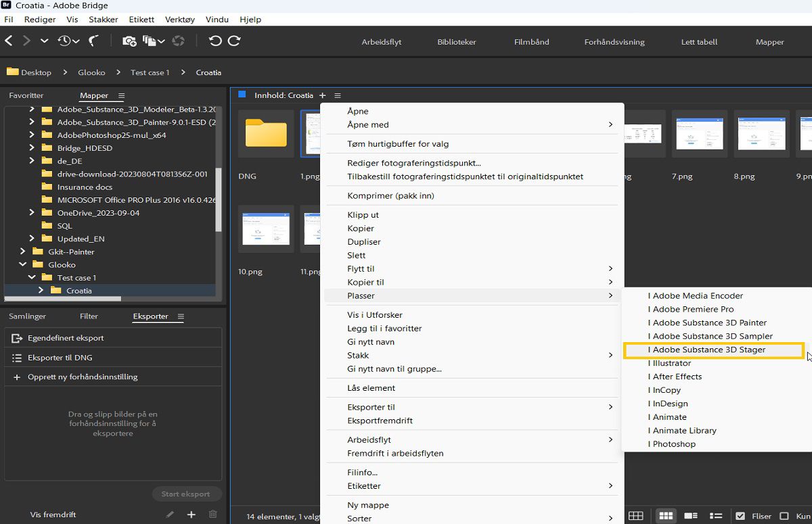Expand the Updated_EN folder
The image size is (812, 524).
(32, 239)
